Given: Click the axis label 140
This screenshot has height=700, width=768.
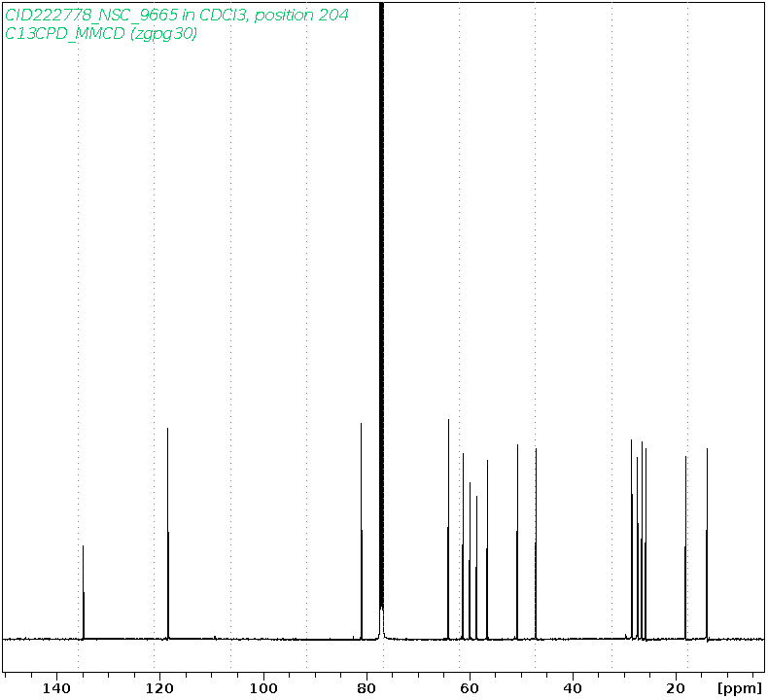Looking at the screenshot, I should click(x=56, y=688).
